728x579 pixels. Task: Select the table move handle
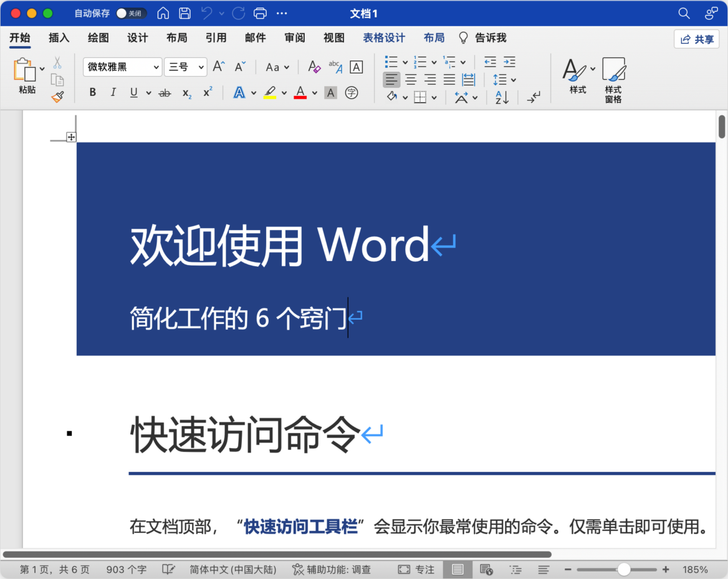click(x=71, y=137)
